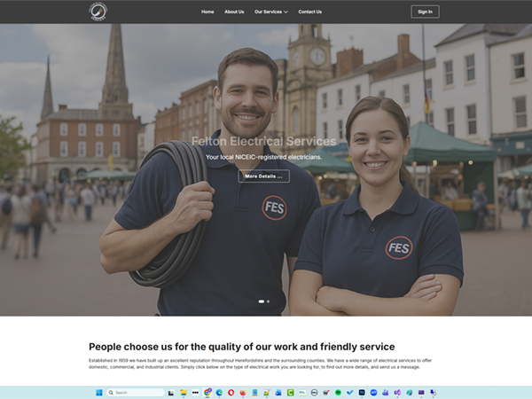Select the first carousel slide indicator
Screen dimensions: 532x399
262,301
